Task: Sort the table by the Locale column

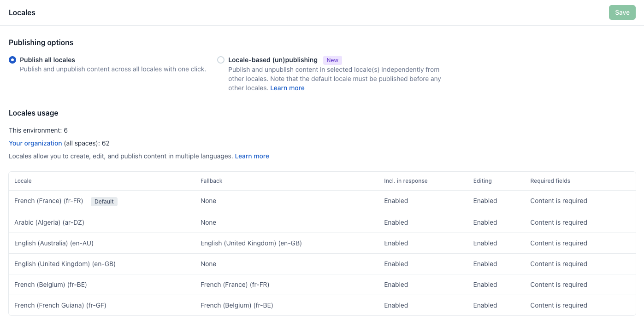Action: (23, 181)
